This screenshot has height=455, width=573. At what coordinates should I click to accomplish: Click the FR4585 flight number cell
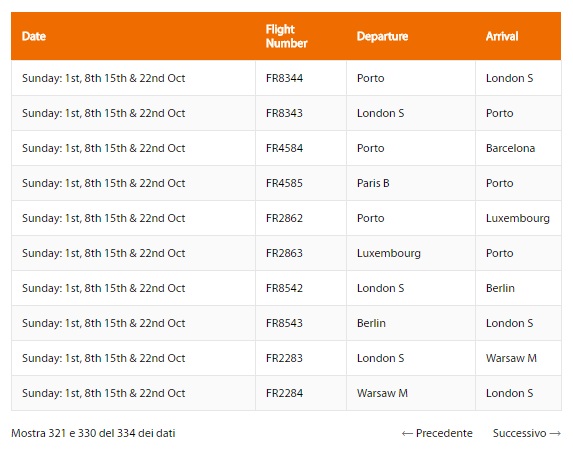(x=301, y=183)
